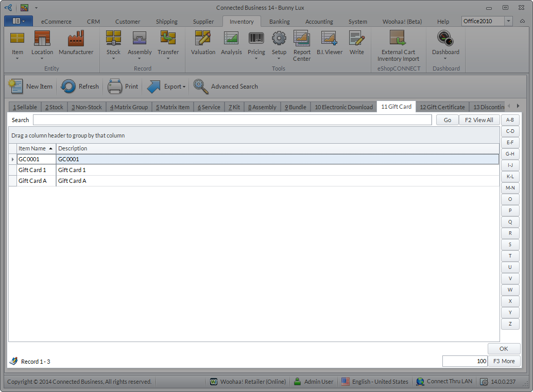Switch to the eCommerce ribbon tab
Image resolution: width=533 pixels, height=392 pixels.
tap(56, 22)
